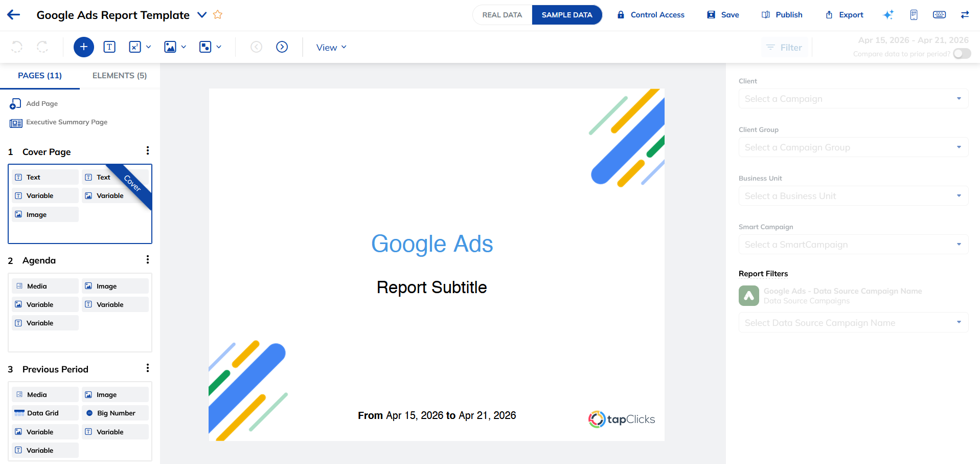Select Data Grid element in Previous Period
Image resolution: width=980 pixels, height=464 pixels.
pyautogui.click(x=45, y=413)
